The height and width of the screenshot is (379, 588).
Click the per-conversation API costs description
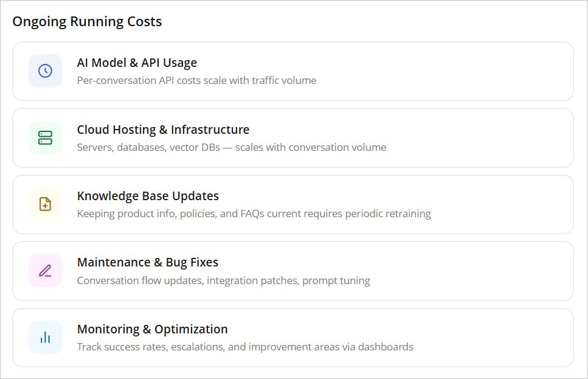point(196,80)
